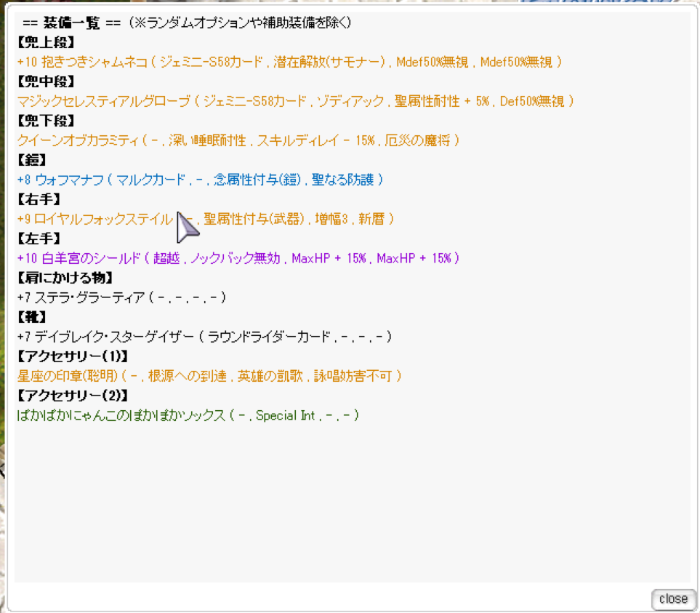Screen dimensions: 700x613
Task: Select the +8 ウォフマナフ armor line
Action: click(x=200, y=180)
